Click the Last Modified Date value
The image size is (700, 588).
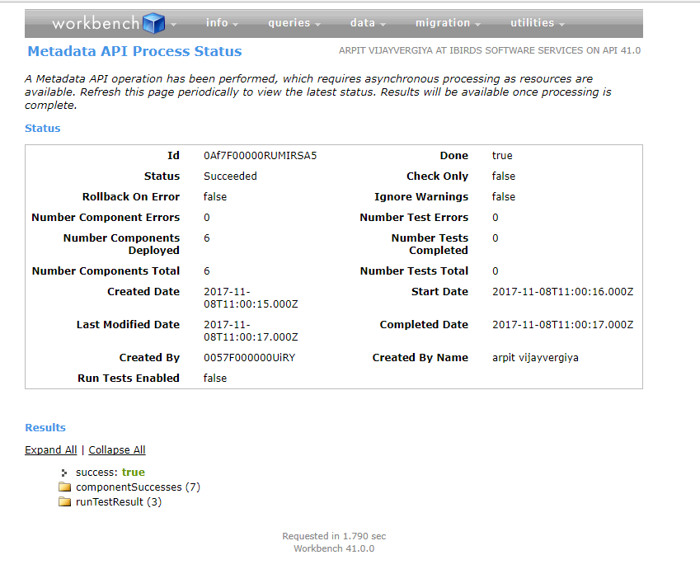coord(251,331)
